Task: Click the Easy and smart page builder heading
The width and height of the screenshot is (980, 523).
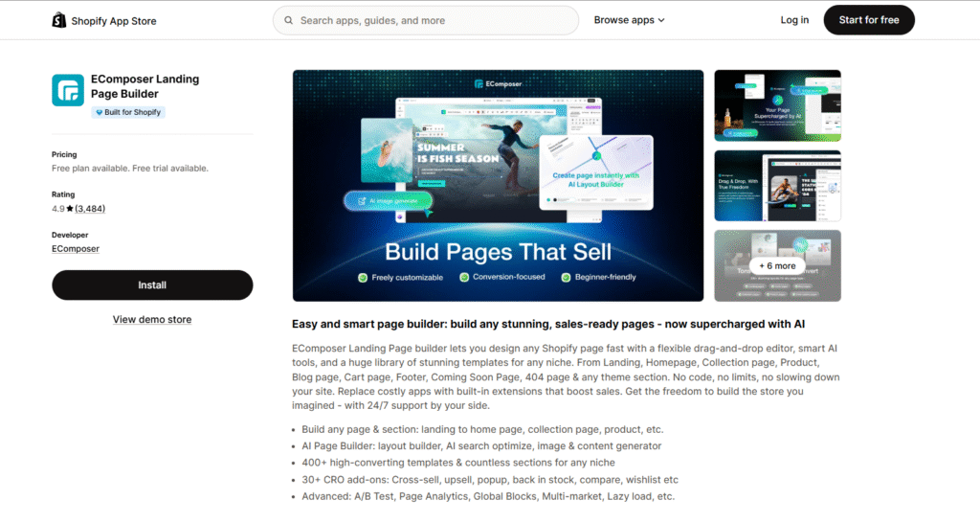Action: [x=548, y=324]
